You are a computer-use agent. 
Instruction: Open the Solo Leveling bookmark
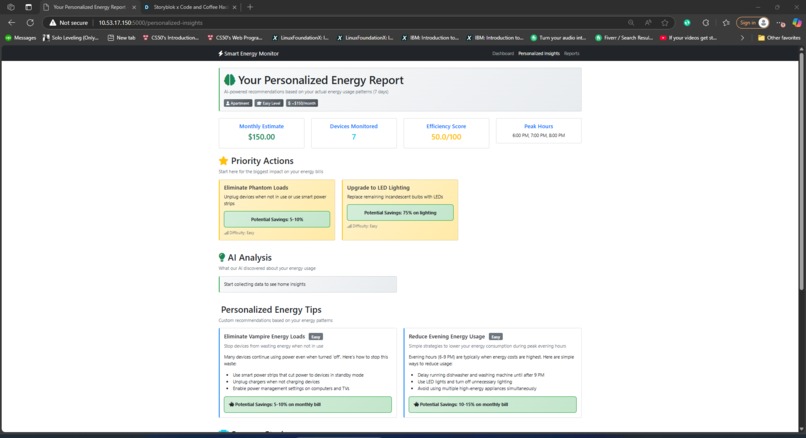pos(70,38)
